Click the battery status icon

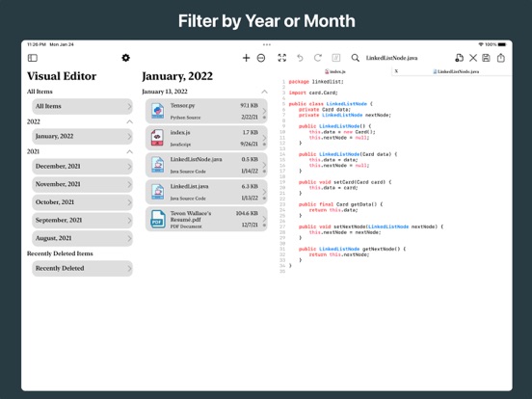(x=502, y=44)
